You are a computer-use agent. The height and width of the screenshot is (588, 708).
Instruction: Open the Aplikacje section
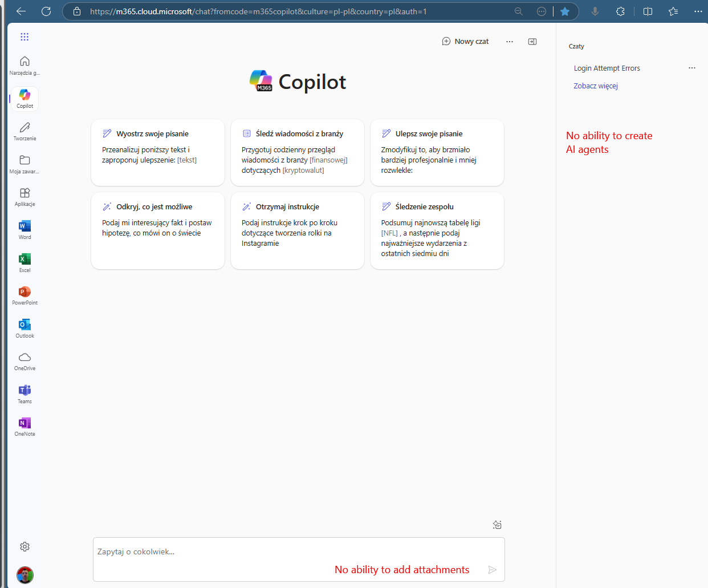pos(25,197)
